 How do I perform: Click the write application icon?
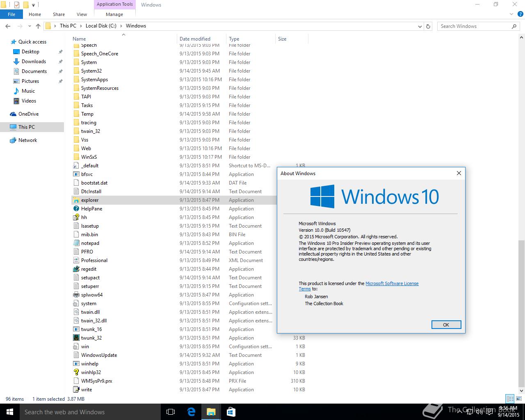76,390
